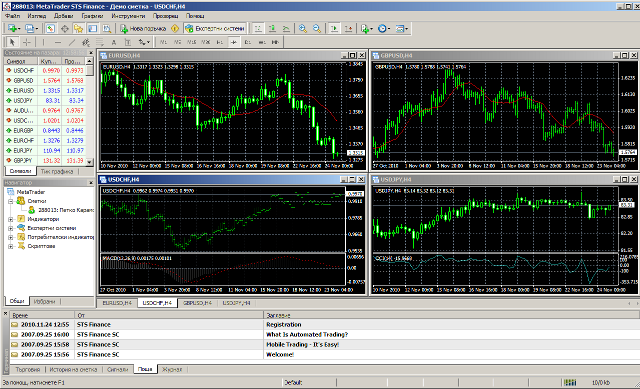Zoom out the chart
The height and width of the screenshot is (389, 640).
point(317,29)
